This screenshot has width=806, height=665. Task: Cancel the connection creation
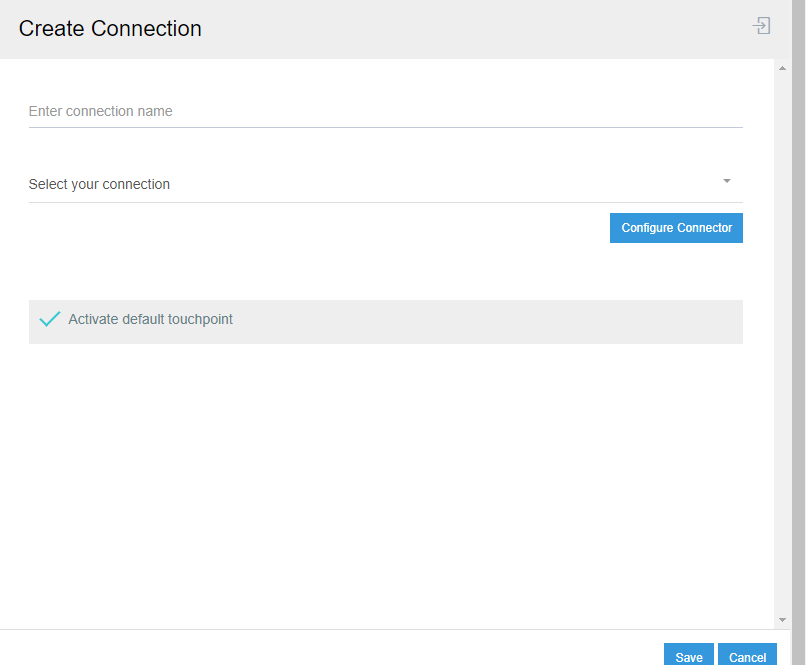[x=747, y=657]
